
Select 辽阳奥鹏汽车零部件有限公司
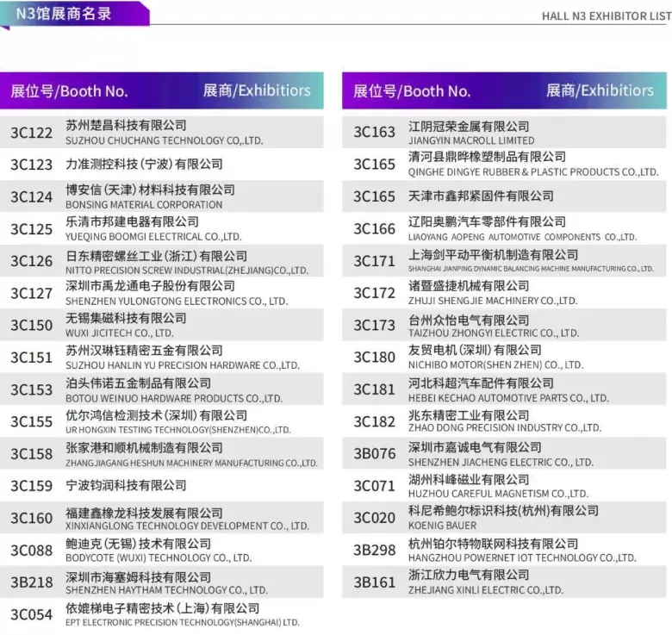pos(487,222)
